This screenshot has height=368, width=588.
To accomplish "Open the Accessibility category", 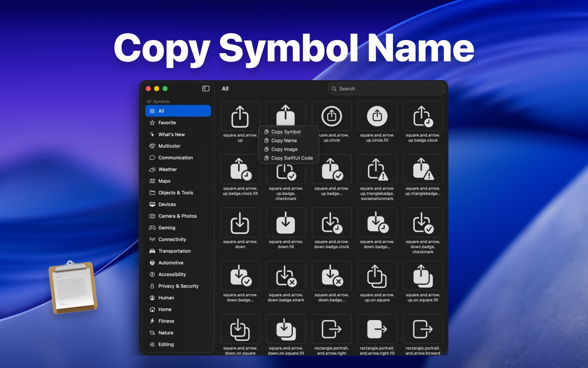I will click(178, 274).
